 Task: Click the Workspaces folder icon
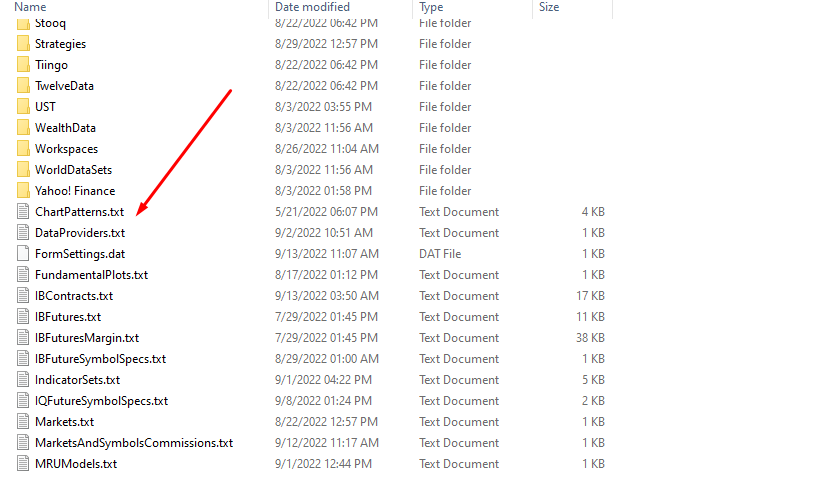click(x=24, y=149)
